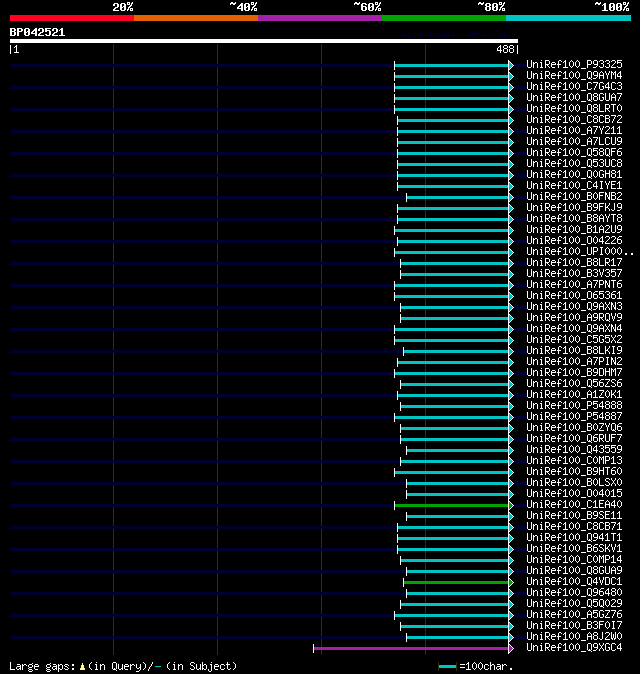
Task: Open hit UniRef100_Q9AXN3
Action: point(574,306)
